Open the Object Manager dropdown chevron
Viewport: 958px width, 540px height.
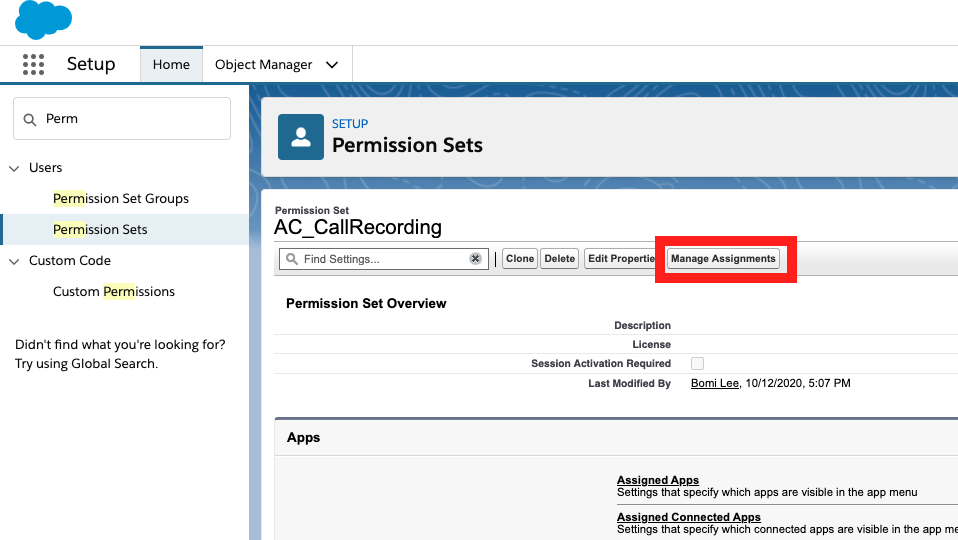[332, 65]
